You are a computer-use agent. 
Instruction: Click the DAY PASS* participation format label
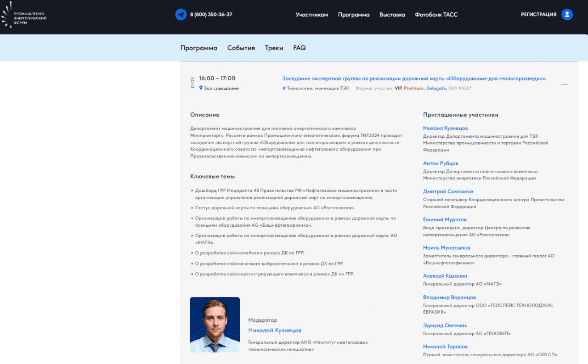(460, 88)
